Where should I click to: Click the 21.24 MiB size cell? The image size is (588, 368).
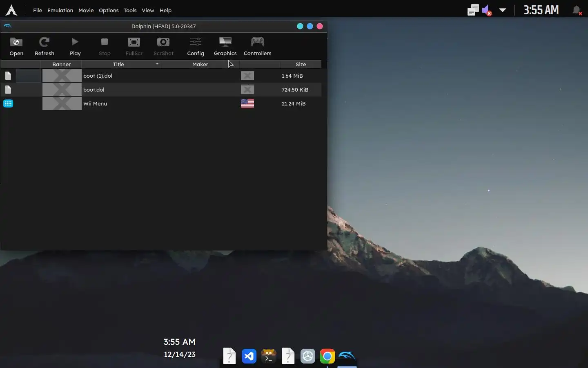(294, 103)
